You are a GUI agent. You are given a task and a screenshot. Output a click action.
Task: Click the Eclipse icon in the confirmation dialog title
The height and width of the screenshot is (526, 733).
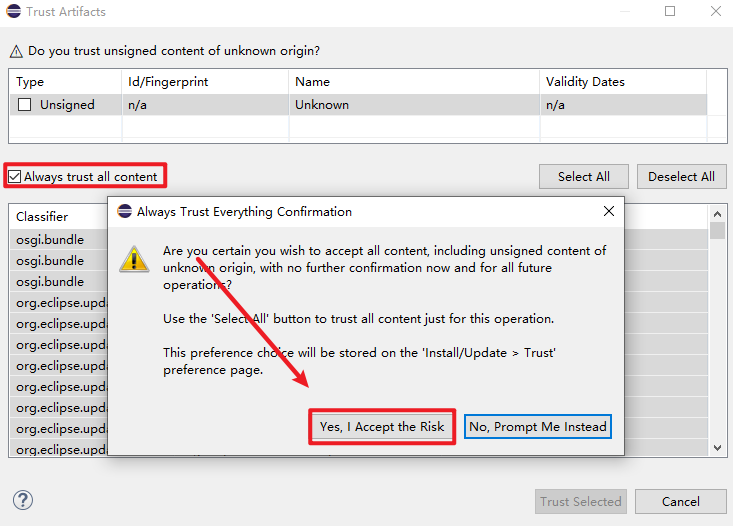pos(124,212)
